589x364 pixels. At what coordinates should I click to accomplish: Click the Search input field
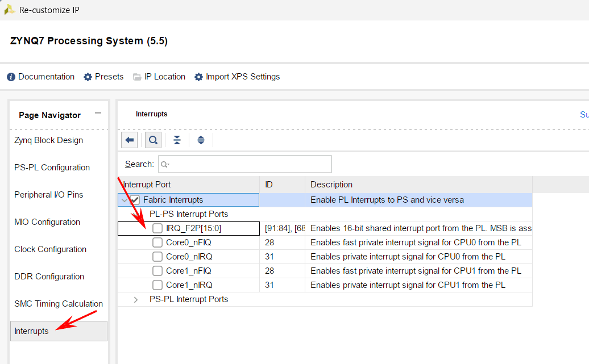tap(245, 164)
